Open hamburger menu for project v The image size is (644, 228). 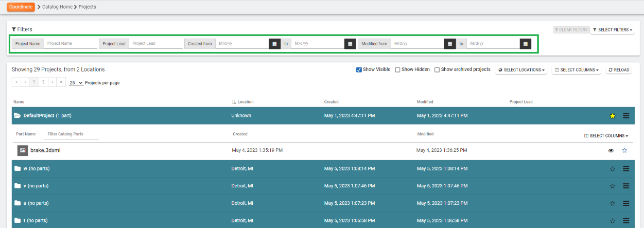click(x=626, y=186)
